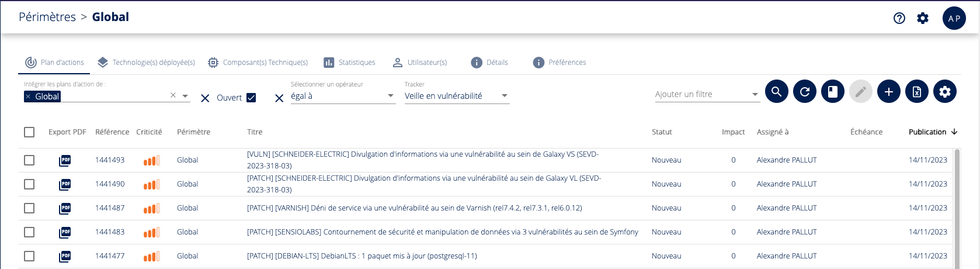Check the select-all rows checkbox

[29, 132]
